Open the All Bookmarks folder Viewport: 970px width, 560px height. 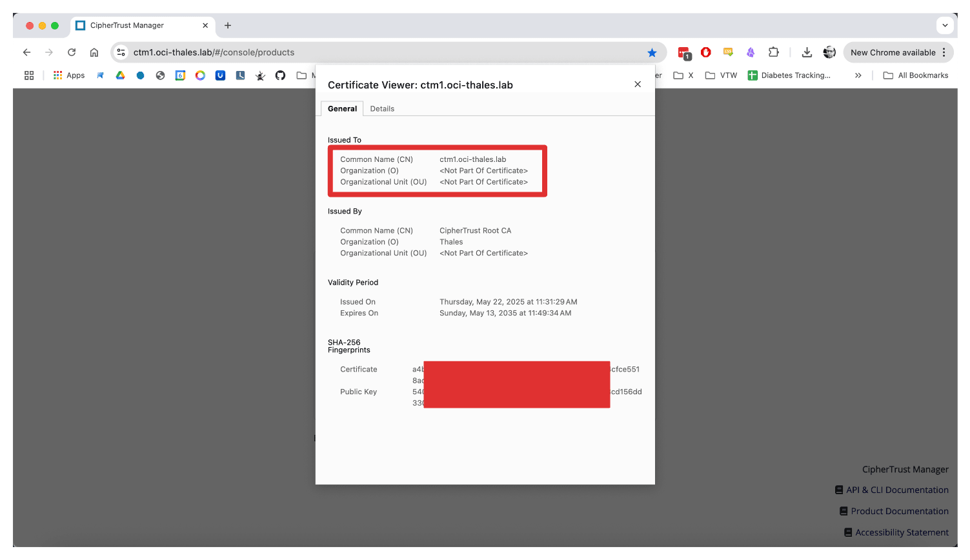click(916, 75)
